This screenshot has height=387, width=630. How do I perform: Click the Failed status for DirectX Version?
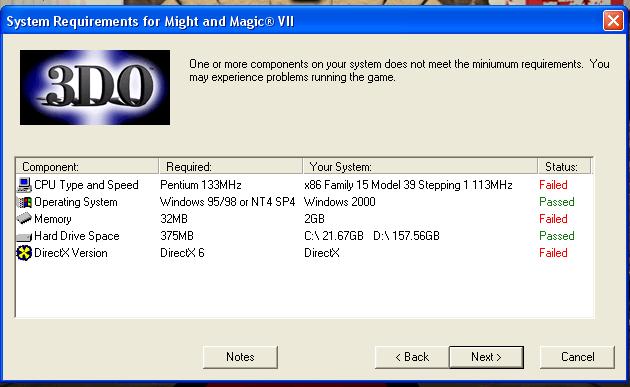coord(553,253)
